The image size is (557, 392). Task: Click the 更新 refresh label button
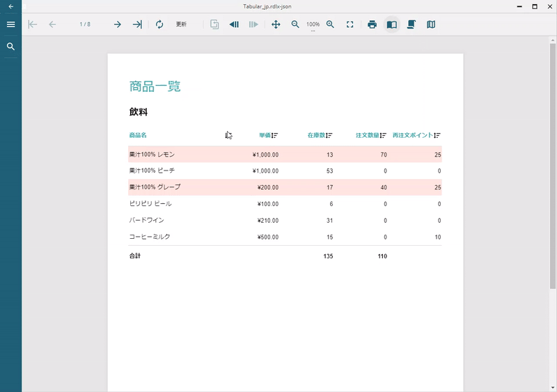(181, 24)
